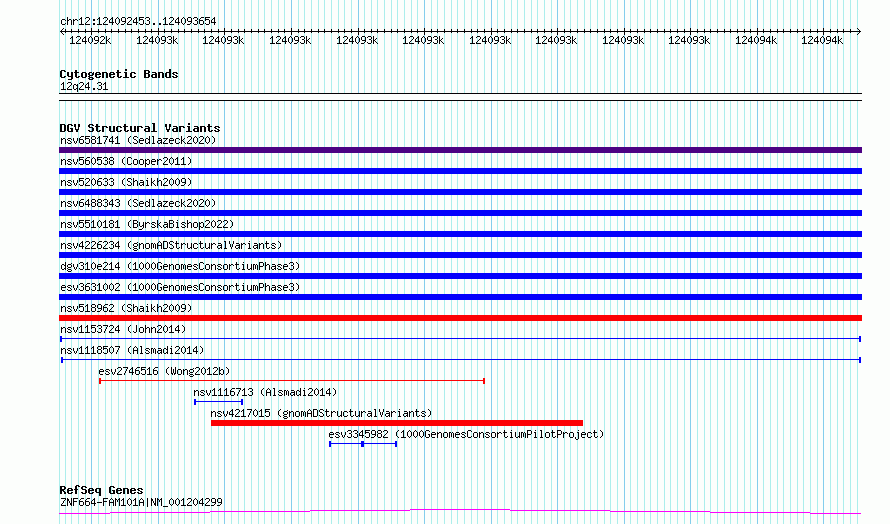Click the nsv4217015 (gnomADStructuralVariants) label

pos(321,413)
